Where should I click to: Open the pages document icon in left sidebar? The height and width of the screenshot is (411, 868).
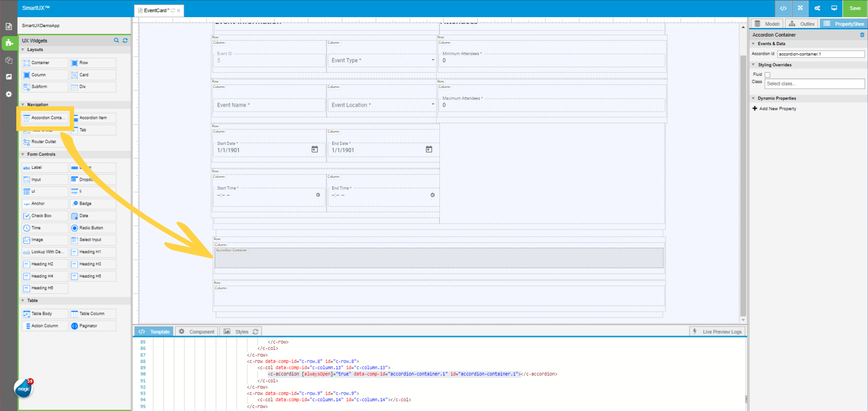pyautogui.click(x=9, y=27)
